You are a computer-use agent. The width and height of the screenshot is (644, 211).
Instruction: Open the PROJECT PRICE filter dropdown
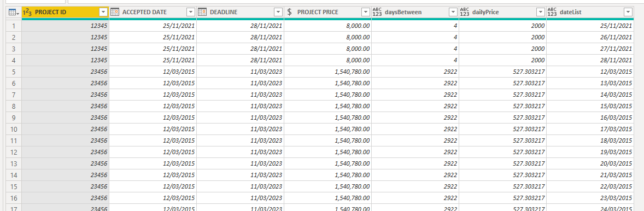[366, 13]
